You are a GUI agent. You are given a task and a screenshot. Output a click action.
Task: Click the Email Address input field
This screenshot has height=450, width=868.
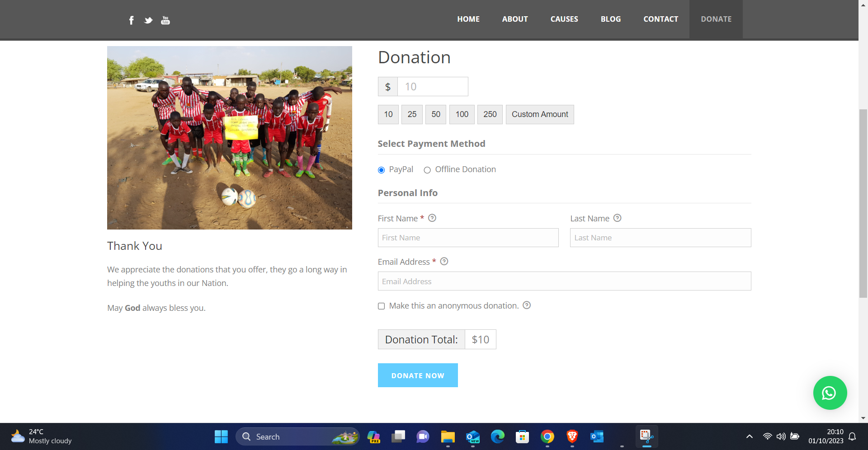coord(564,281)
